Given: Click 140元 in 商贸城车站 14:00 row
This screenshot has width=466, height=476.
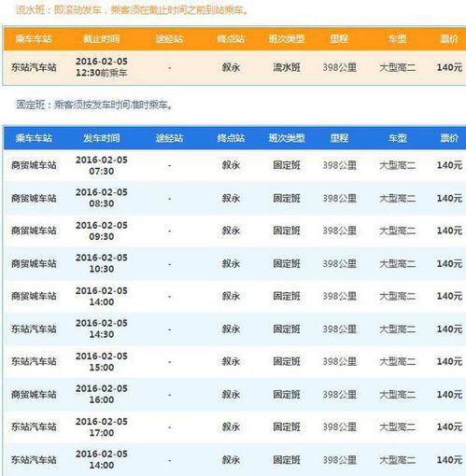Looking at the screenshot, I should (449, 296).
